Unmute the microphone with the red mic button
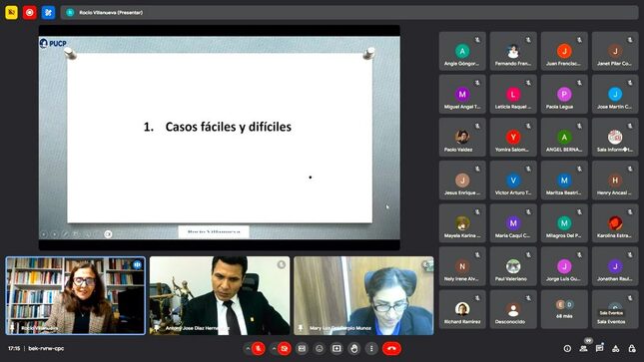644x362 pixels. 259,348
